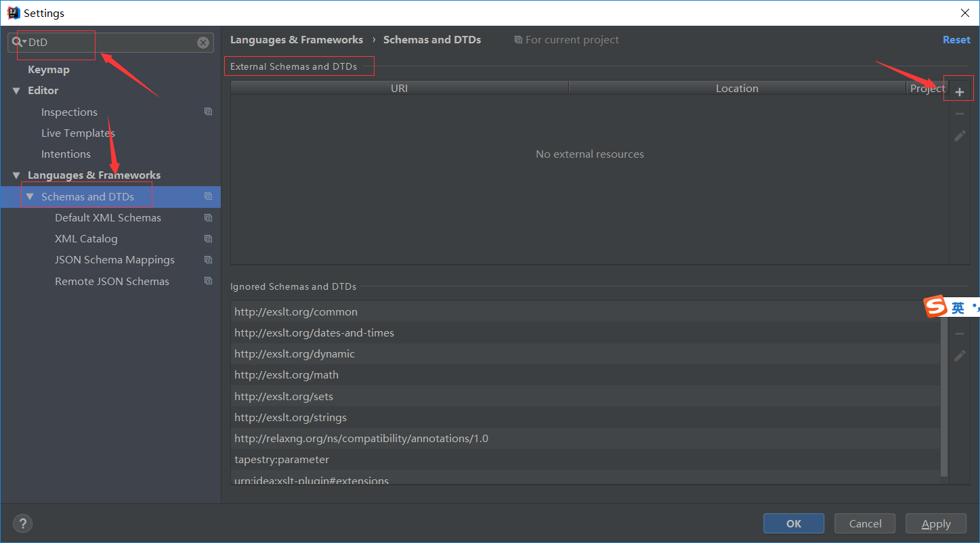The width and height of the screenshot is (980, 543).
Task: Select Default XML Schemas in the sidebar
Action: (108, 217)
